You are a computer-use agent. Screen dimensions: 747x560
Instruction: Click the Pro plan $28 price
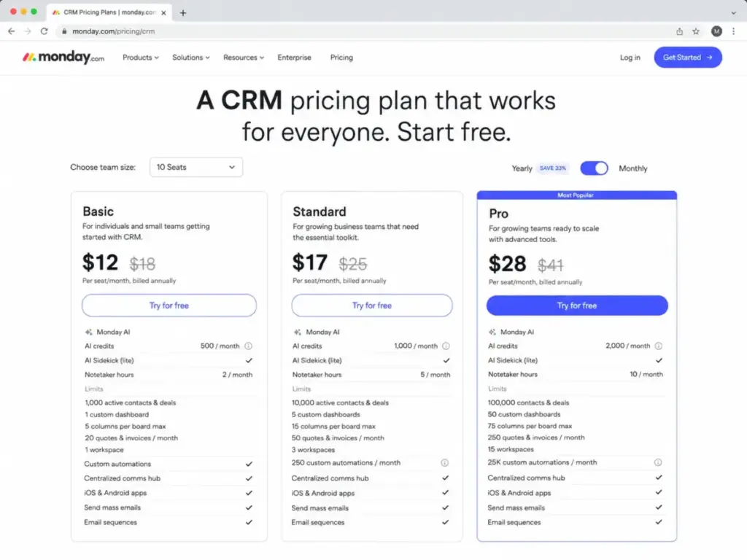(x=508, y=264)
